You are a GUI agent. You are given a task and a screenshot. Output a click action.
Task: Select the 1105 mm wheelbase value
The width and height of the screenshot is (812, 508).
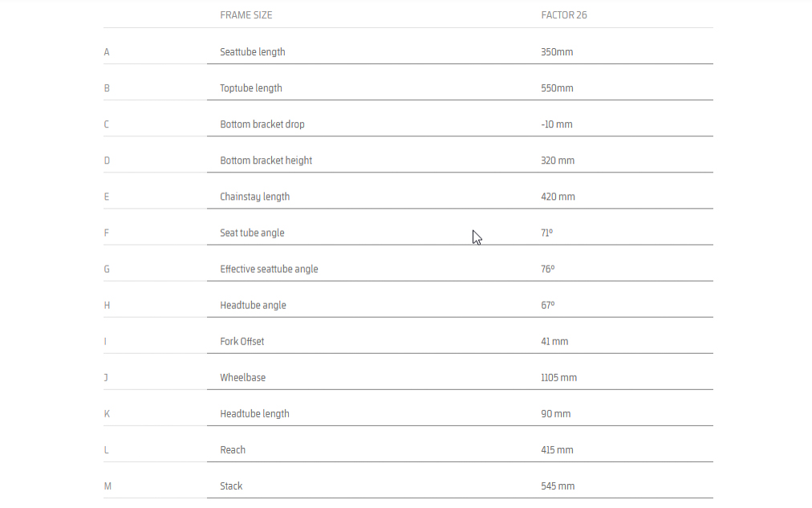pyautogui.click(x=558, y=377)
